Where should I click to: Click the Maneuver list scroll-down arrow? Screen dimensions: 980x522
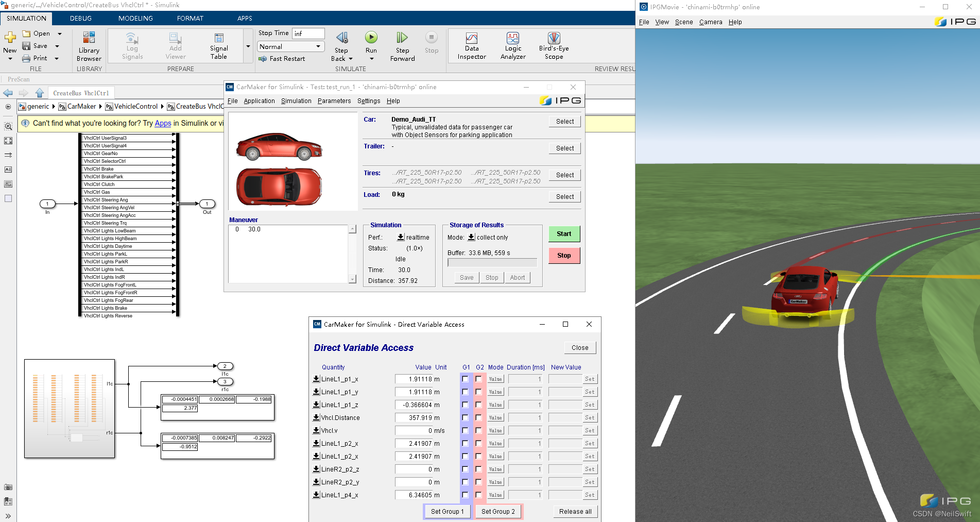(352, 279)
